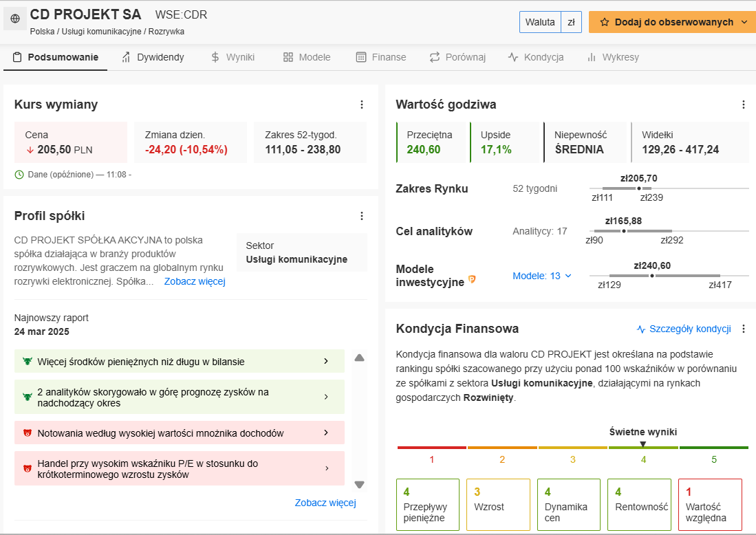Viewport: 756px width, 535px height.
Task: Go to the Wyniki tab
Action: 233,57
